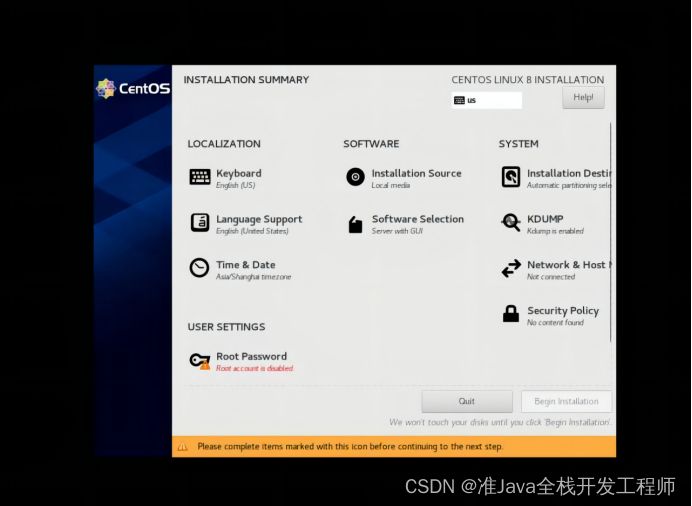
Task: Click 'Root account is disabled' warning text
Action: [255, 368]
